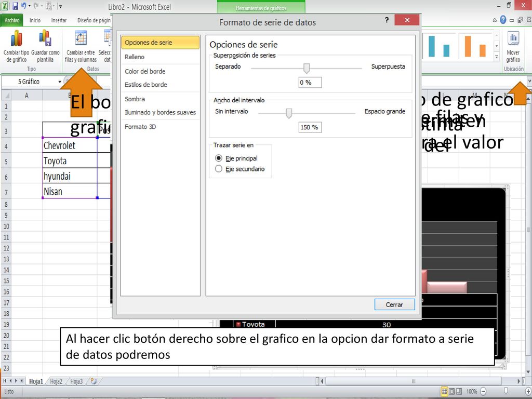Open the Name Box dropdown arrow
The image size is (532, 399).
point(60,82)
